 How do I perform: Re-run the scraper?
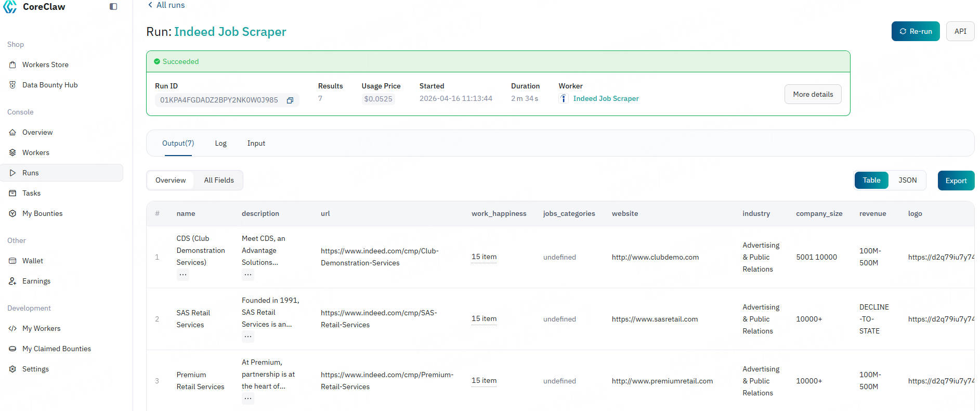[x=916, y=31]
